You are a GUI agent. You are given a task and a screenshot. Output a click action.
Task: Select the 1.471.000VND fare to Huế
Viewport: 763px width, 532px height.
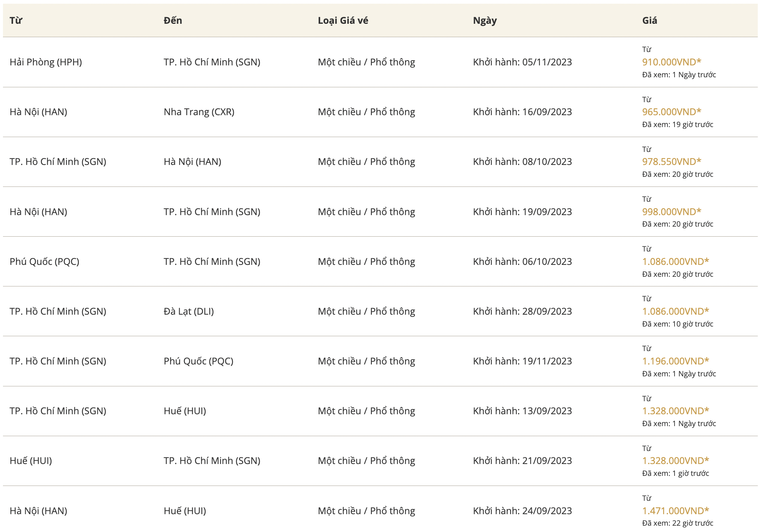676,511
